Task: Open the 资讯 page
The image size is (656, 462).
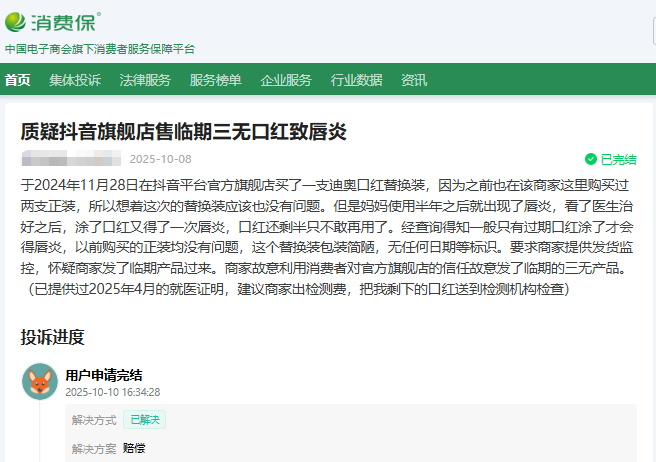Action: (x=414, y=80)
